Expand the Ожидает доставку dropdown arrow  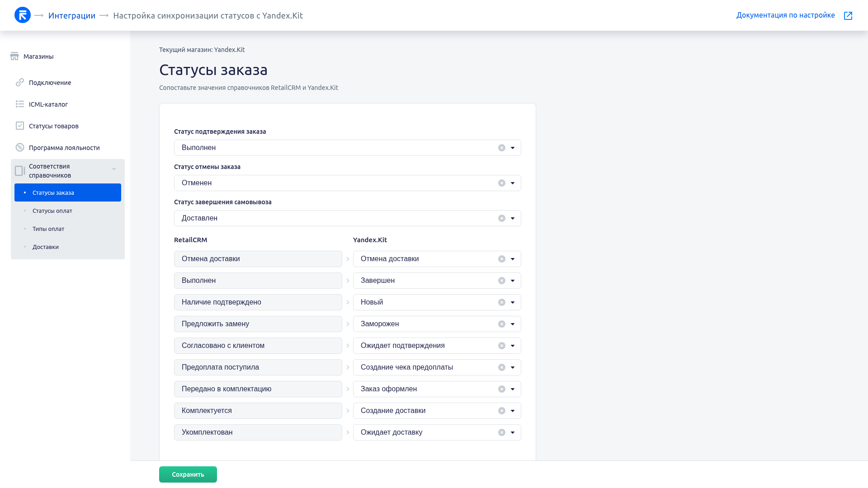[x=513, y=432]
